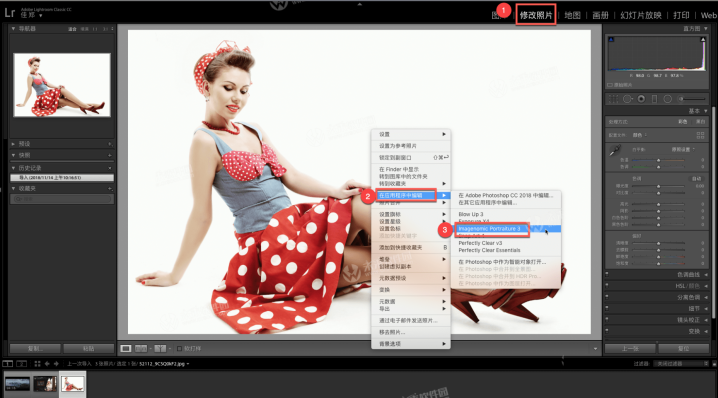This screenshot has width=718, height=398.
Task: Create a snapshot with 快照 plus icon
Action: tap(110, 155)
